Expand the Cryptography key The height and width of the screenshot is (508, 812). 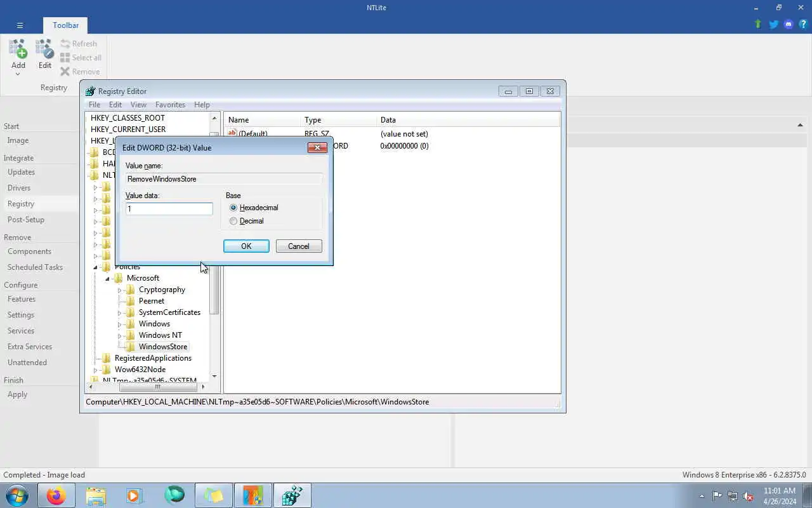coord(119,290)
